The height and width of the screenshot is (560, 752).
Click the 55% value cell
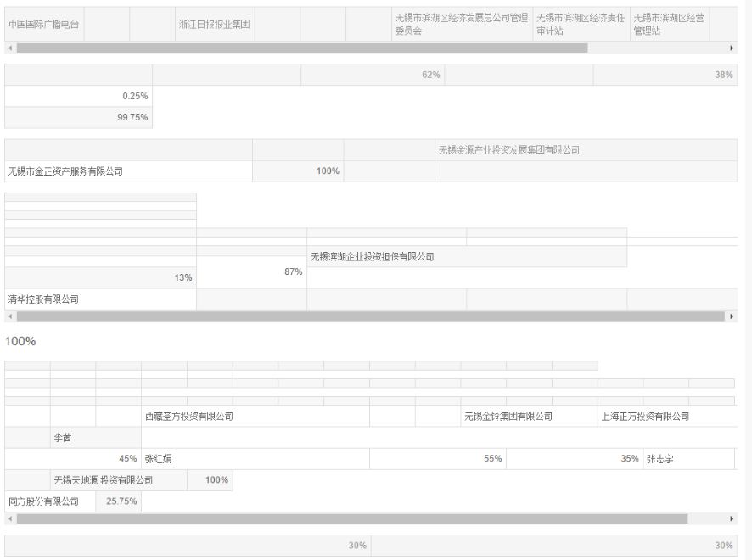[x=438, y=459]
